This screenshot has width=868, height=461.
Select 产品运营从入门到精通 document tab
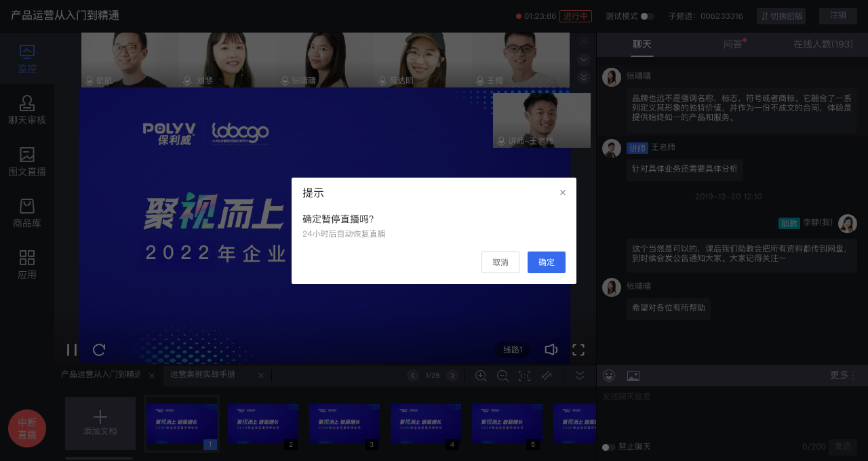100,375
